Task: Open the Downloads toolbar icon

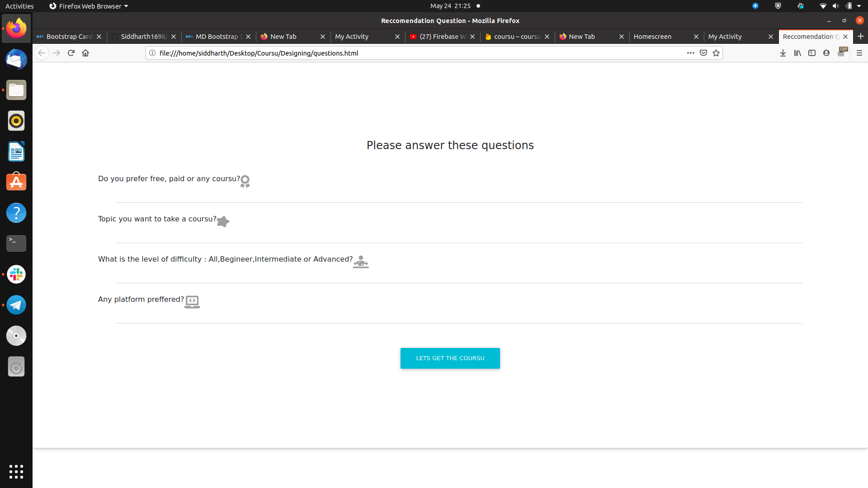Action: pos(783,53)
